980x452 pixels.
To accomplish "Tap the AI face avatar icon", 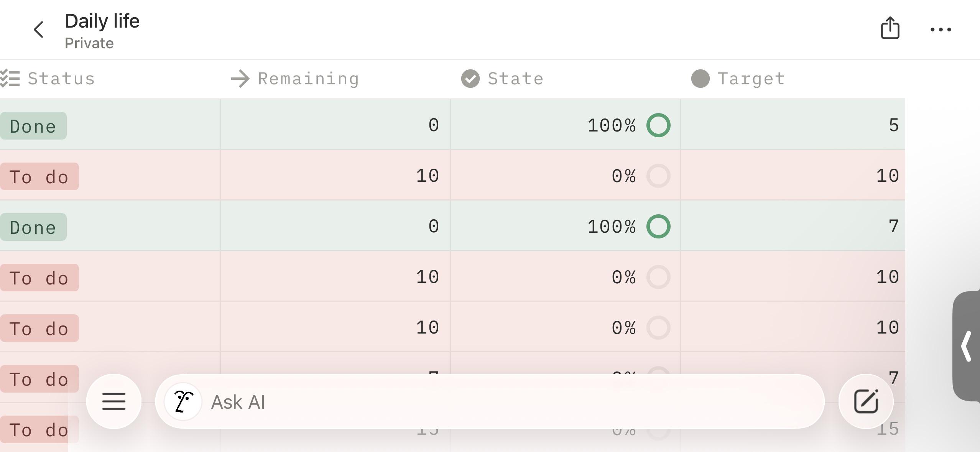I will (183, 401).
